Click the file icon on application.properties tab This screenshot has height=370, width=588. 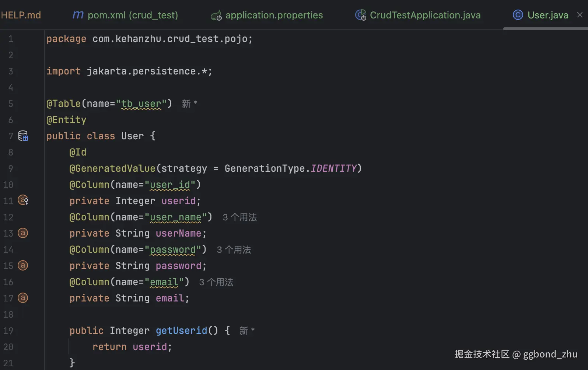pos(216,15)
